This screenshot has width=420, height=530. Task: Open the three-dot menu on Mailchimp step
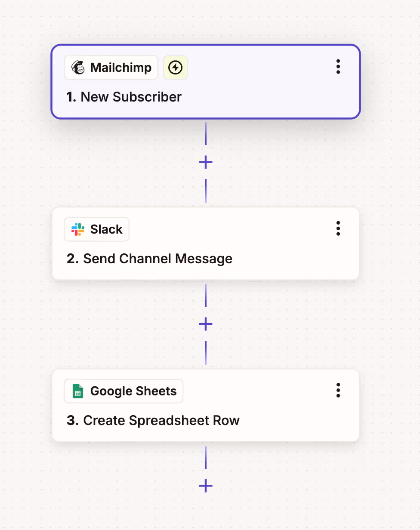point(338,67)
